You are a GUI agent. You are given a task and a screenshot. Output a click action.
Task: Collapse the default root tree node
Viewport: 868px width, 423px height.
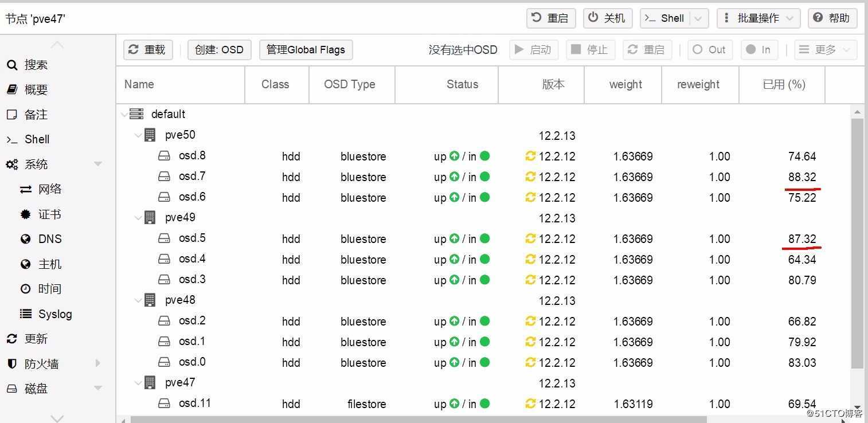point(124,115)
